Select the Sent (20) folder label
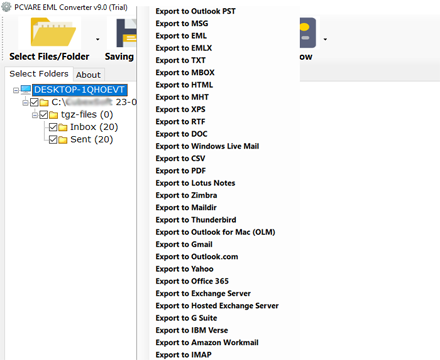Screen dimensions: 440x360 click(92, 140)
